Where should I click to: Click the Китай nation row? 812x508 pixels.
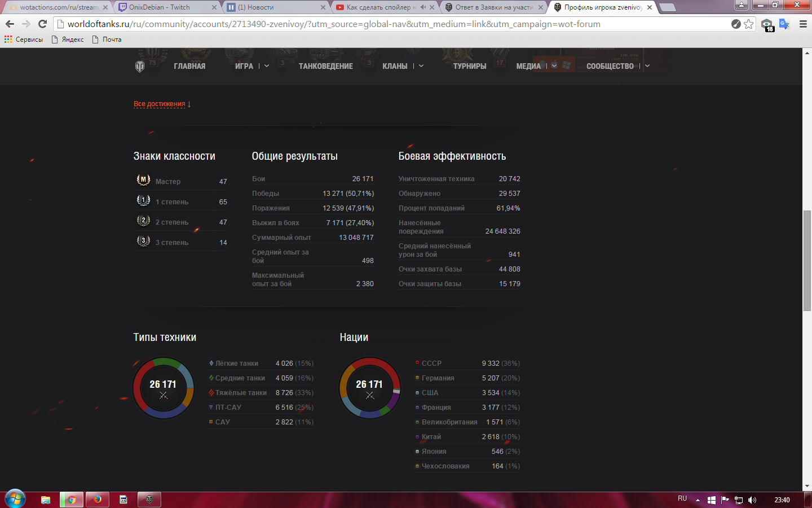(x=467, y=437)
